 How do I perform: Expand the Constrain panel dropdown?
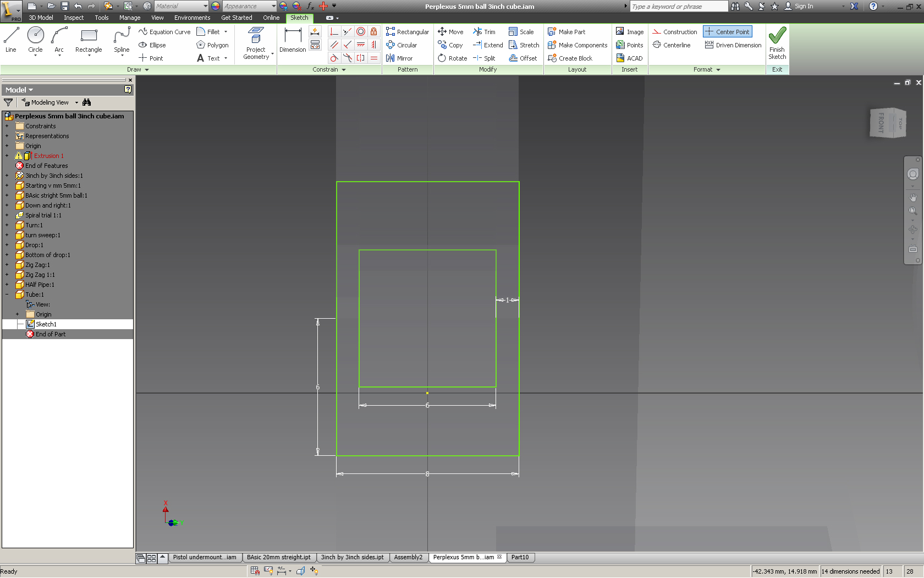coord(329,69)
